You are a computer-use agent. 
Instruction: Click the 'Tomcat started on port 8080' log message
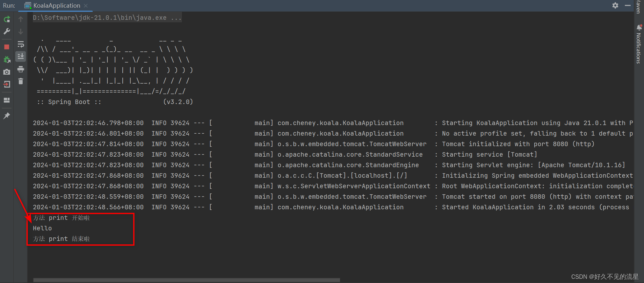click(537, 197)
